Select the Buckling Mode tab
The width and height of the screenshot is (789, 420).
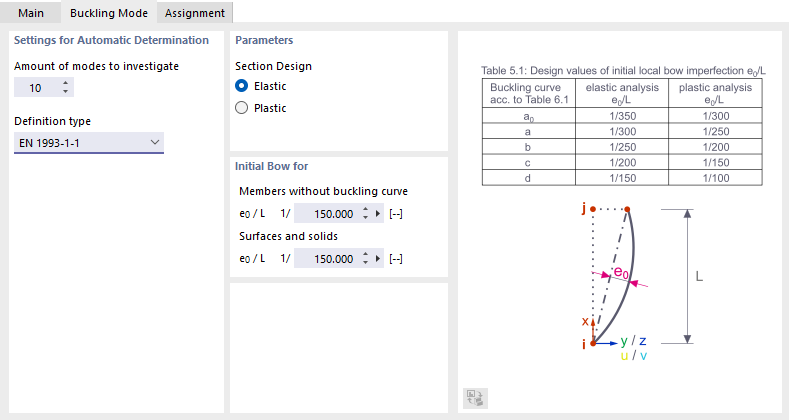point(109,13)
